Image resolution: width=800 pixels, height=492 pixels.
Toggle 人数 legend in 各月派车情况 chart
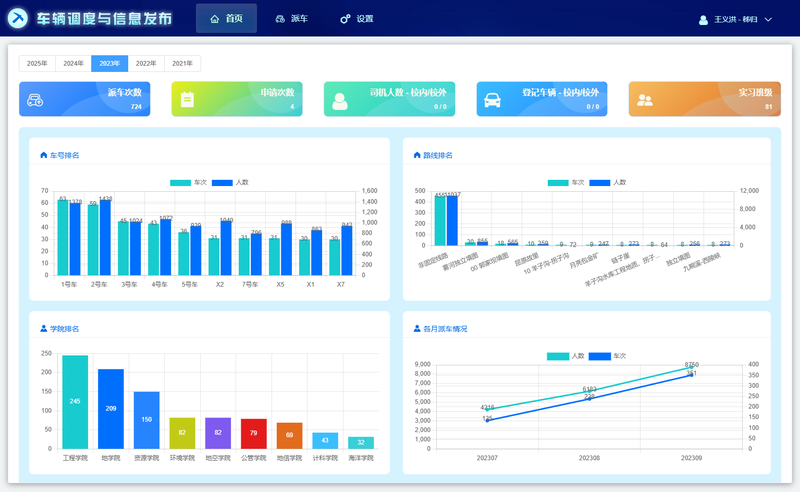coord(565,356)
